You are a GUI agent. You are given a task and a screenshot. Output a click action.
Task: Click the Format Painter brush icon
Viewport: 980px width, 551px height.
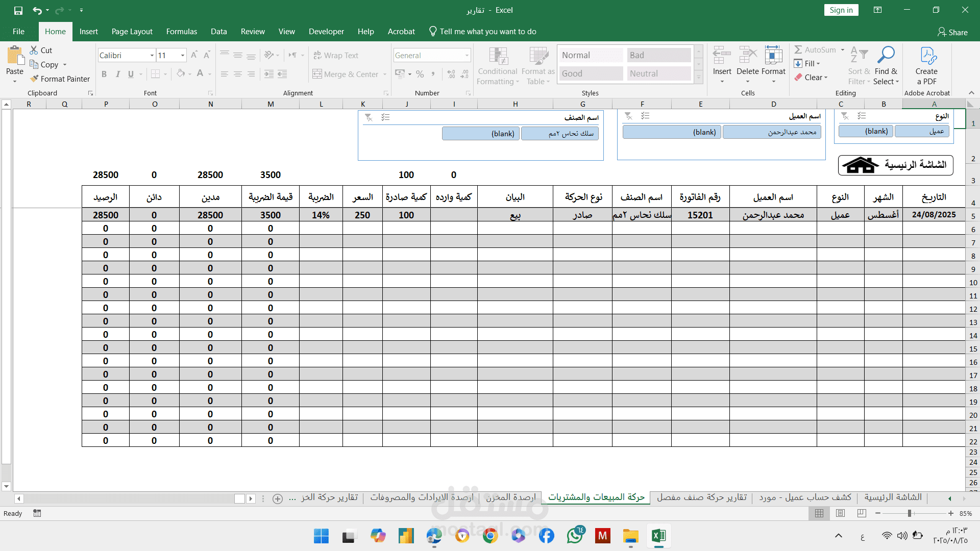(x=35, y=79)
